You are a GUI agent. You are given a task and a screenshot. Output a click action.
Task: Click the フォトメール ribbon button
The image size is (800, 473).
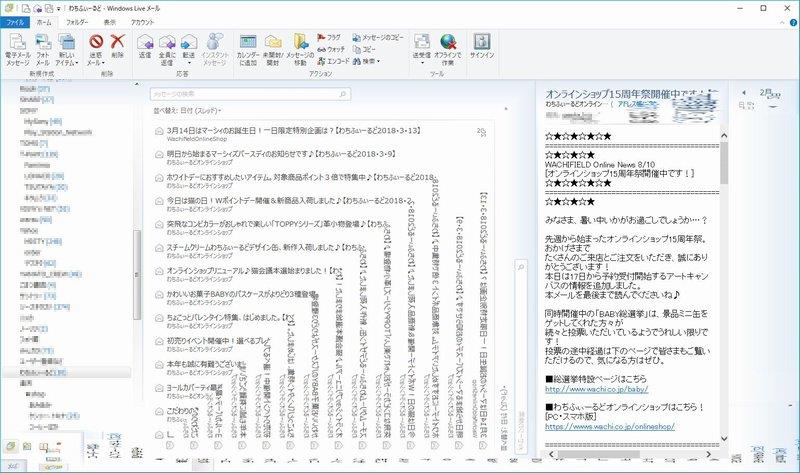[43, 49]
